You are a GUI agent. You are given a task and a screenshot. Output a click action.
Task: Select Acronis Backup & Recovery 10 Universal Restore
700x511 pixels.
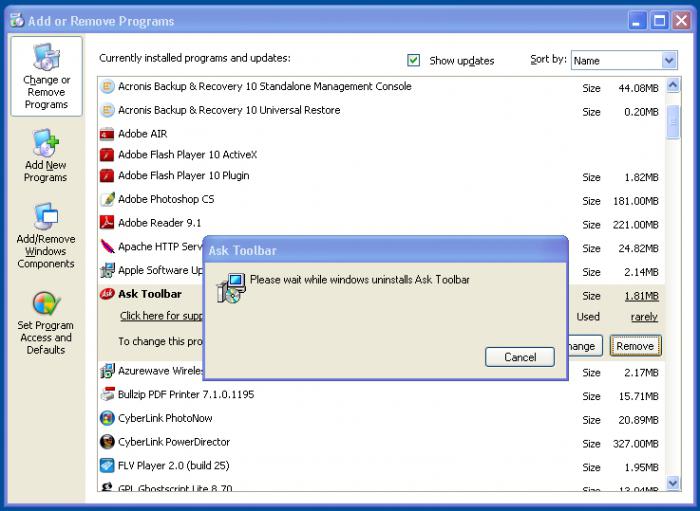point(381,110)
